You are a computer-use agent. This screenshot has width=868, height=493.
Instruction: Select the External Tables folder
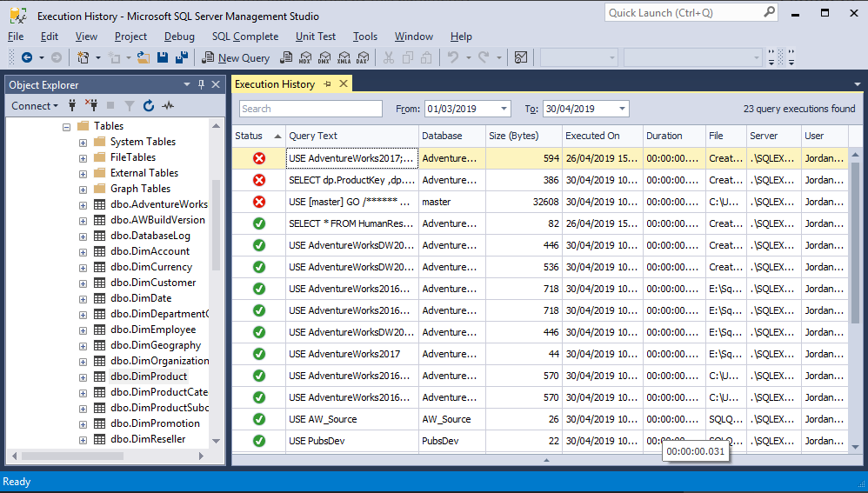[144, 173]
